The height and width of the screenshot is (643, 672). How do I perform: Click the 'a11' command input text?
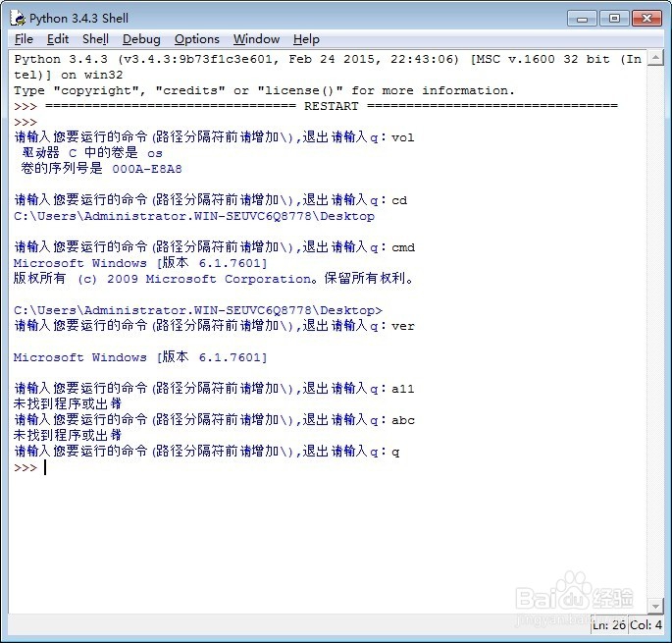(x=403, y=389)
